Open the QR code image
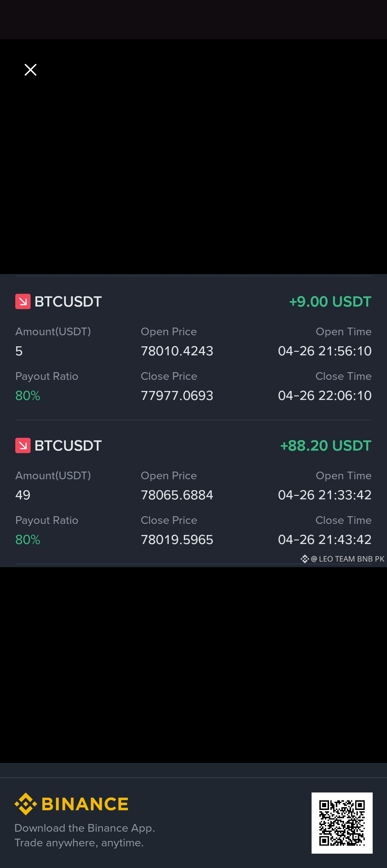Image resolution: width=387 pixels, height=868 pixels. tap(342, 823)
